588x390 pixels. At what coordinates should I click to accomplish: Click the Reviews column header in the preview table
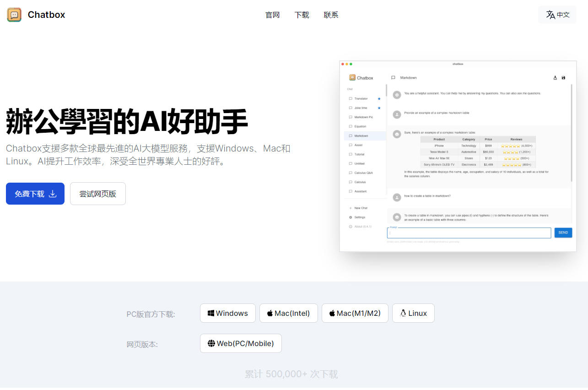pyautogui.click(x=516, y=139)
